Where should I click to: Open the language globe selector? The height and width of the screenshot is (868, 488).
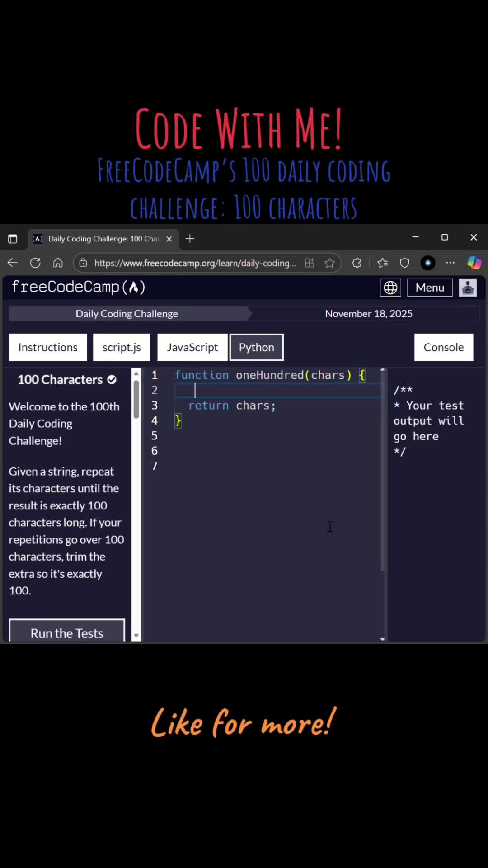[x=390, y=288]
